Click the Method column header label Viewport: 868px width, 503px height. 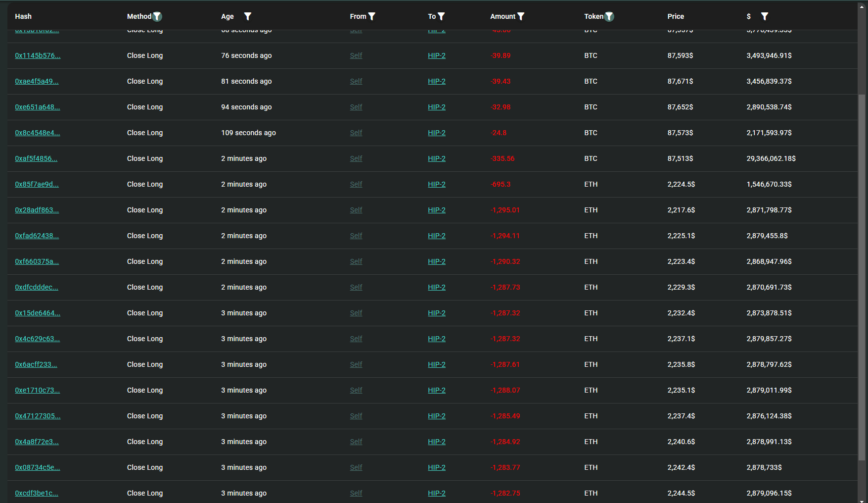point(139,16)
